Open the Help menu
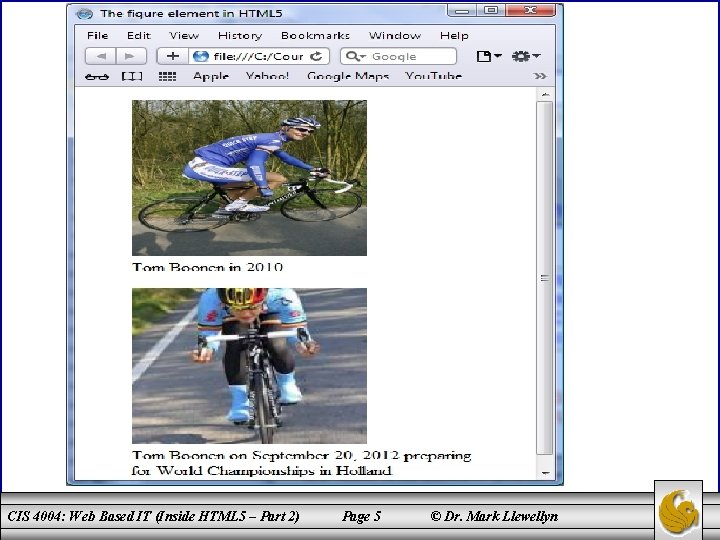Viewport: 720px width, 540px height. 454,35
